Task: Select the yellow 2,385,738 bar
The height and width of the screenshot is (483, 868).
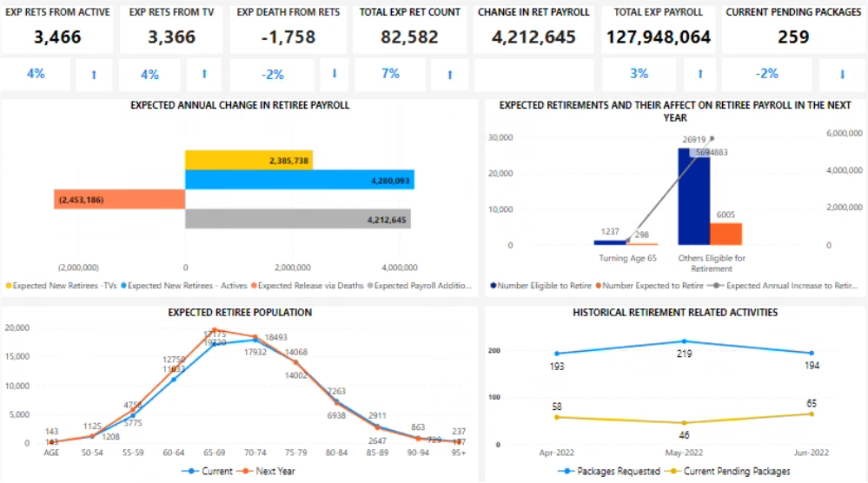Action: [x=248, y=160]
